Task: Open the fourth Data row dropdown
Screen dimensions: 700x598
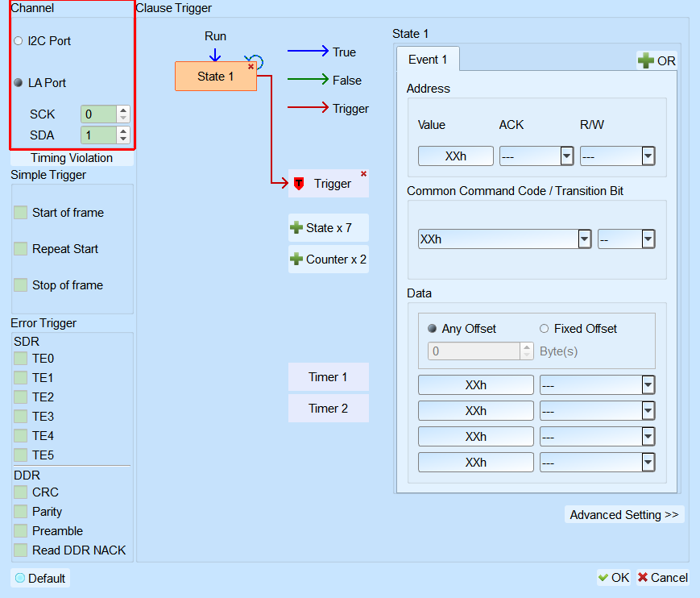Action: [598, 463]
